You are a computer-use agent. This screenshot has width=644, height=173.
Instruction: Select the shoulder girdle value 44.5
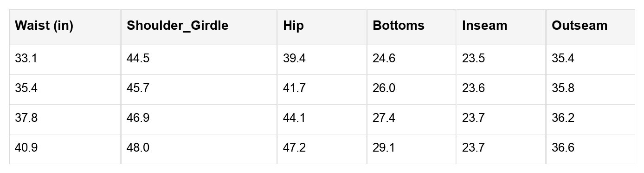click(x=199, y=60)
